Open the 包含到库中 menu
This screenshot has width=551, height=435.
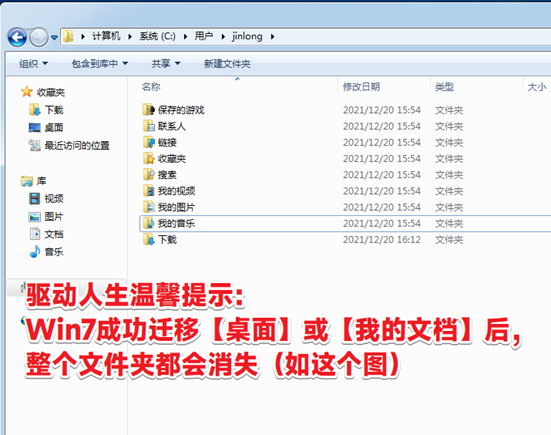coord(100,64)
